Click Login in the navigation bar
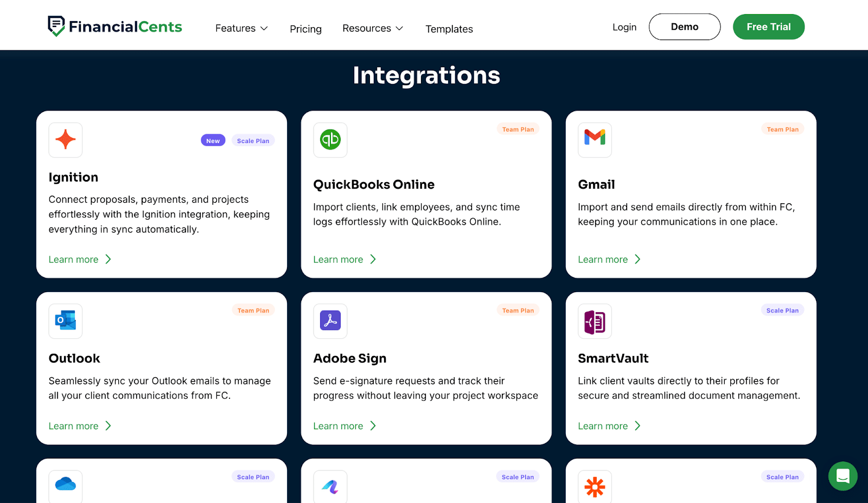 (x=624, y=27)
